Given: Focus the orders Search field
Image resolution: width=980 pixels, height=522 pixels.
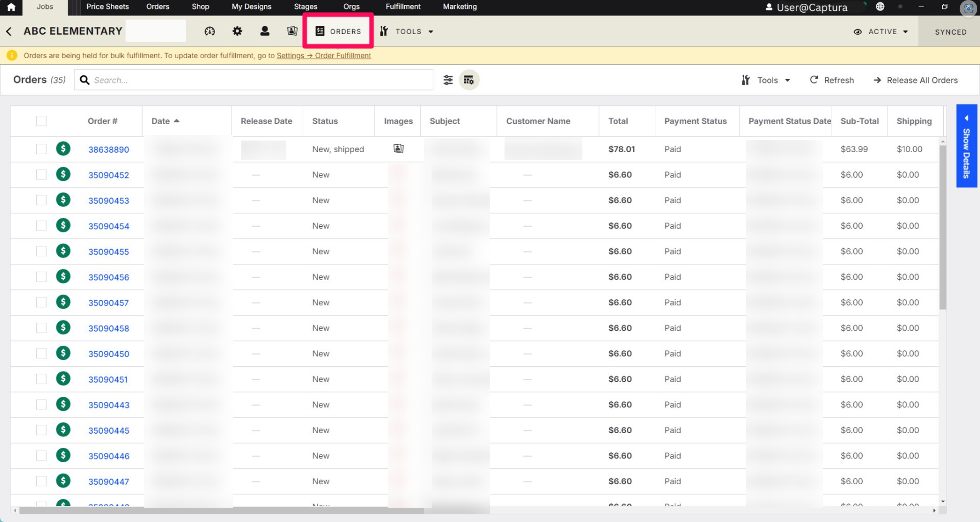Looking at the screenshot, I should click(254, 80).
